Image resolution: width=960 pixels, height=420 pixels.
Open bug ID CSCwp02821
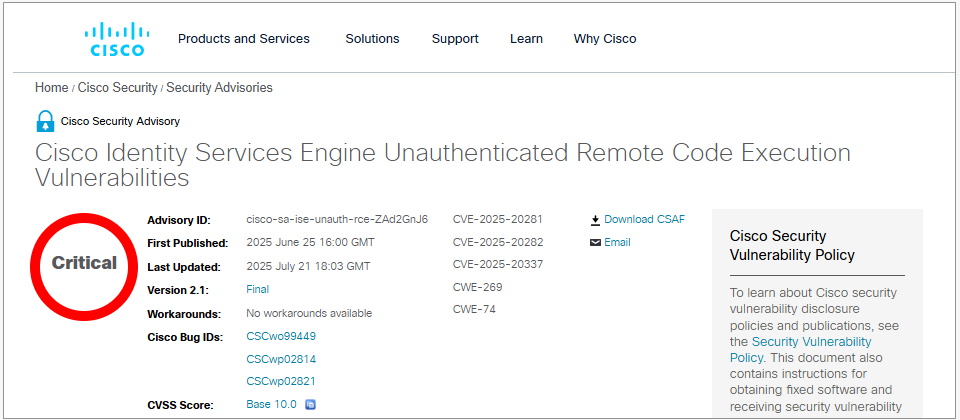pyautogui.click(x=281, y=382)
